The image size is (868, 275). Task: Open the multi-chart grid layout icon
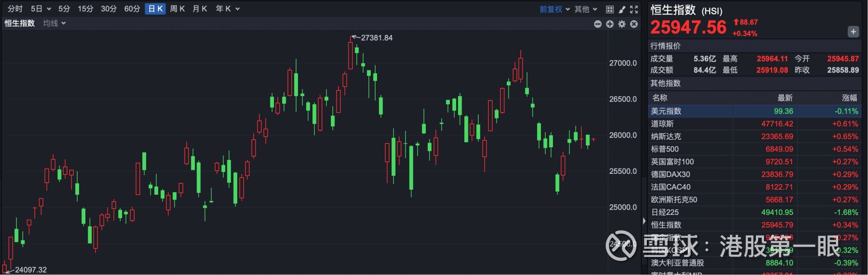point(610,9)
